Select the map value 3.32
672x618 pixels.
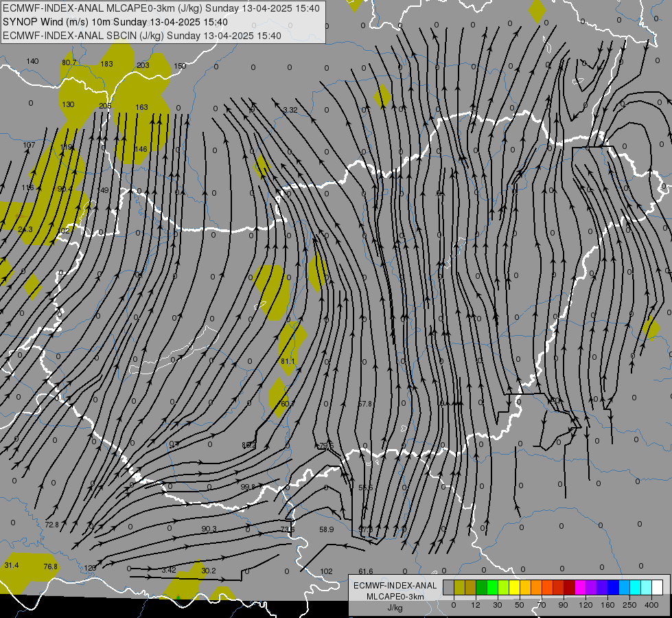click(290, 111)
